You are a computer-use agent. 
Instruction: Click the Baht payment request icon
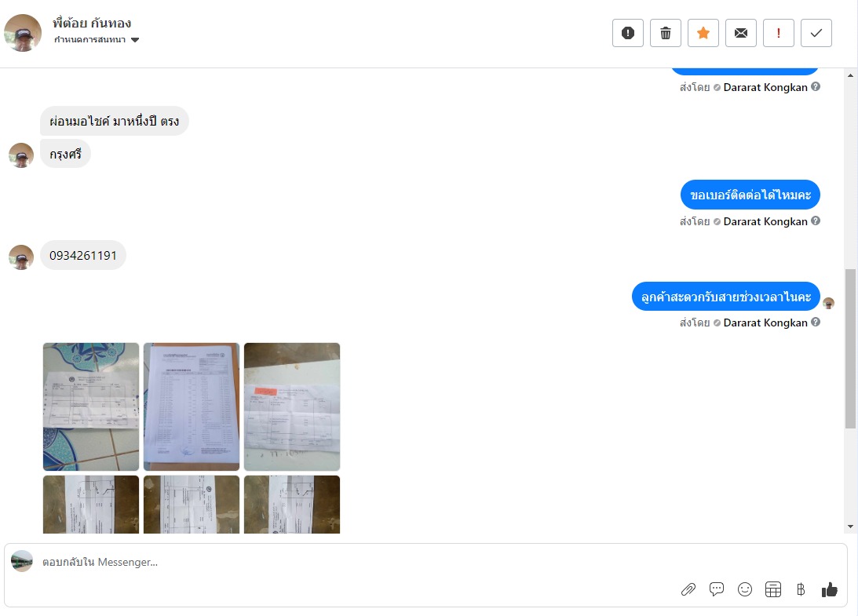click(801, 589)
